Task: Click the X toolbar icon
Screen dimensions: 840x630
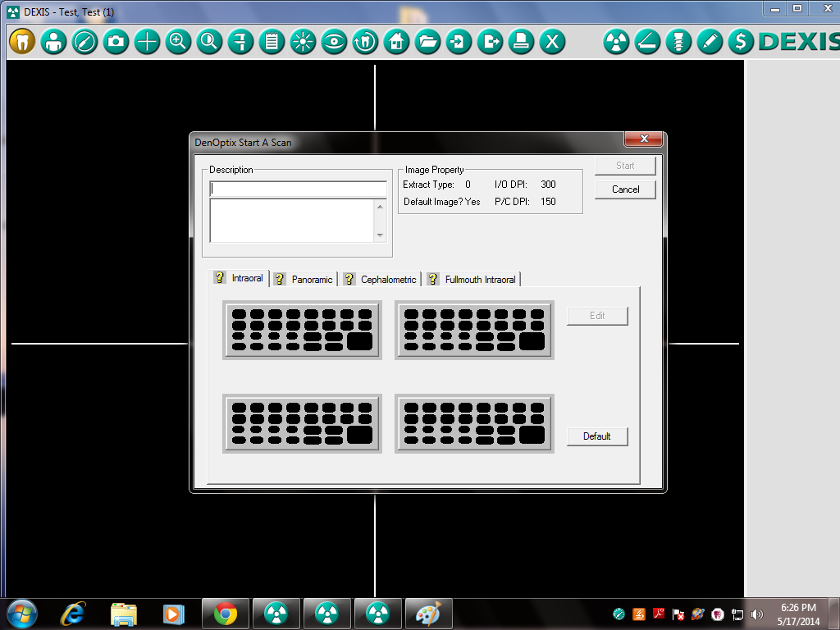Action: (552, 41)
